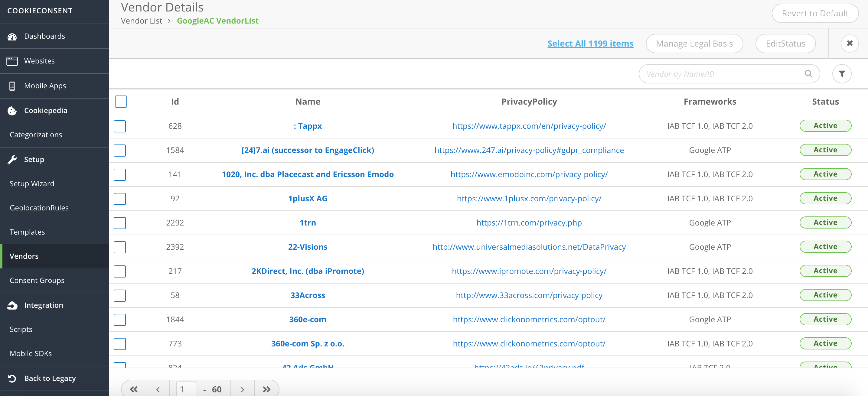Click the Websites browser window icon
The image size is (868, 396).
click(x=12, y=61)
